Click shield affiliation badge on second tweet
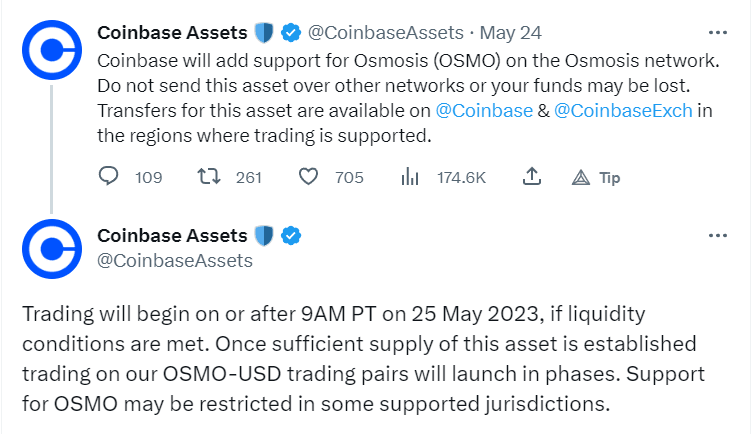This screenshot has height=434, width=752. (x=264, y=235)
